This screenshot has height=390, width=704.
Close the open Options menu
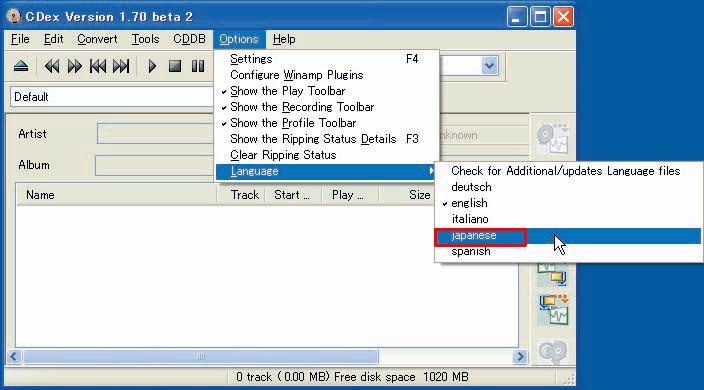pos(239,39)
